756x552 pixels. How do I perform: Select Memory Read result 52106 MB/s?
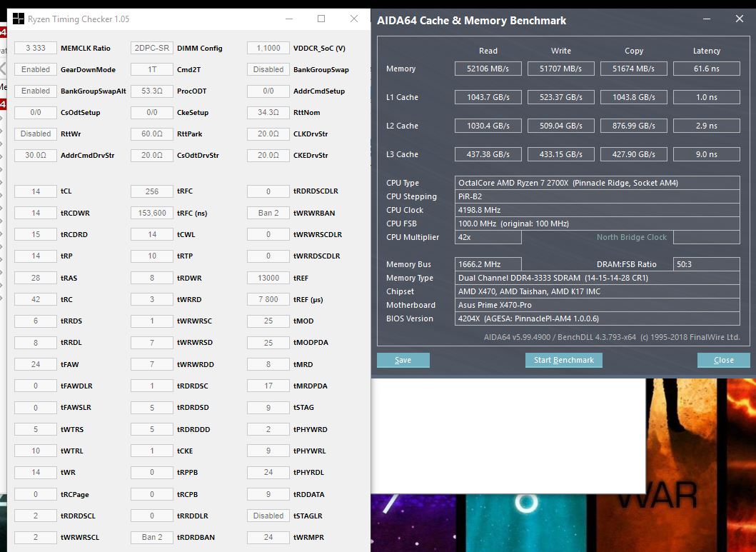[x=488, y=69]
